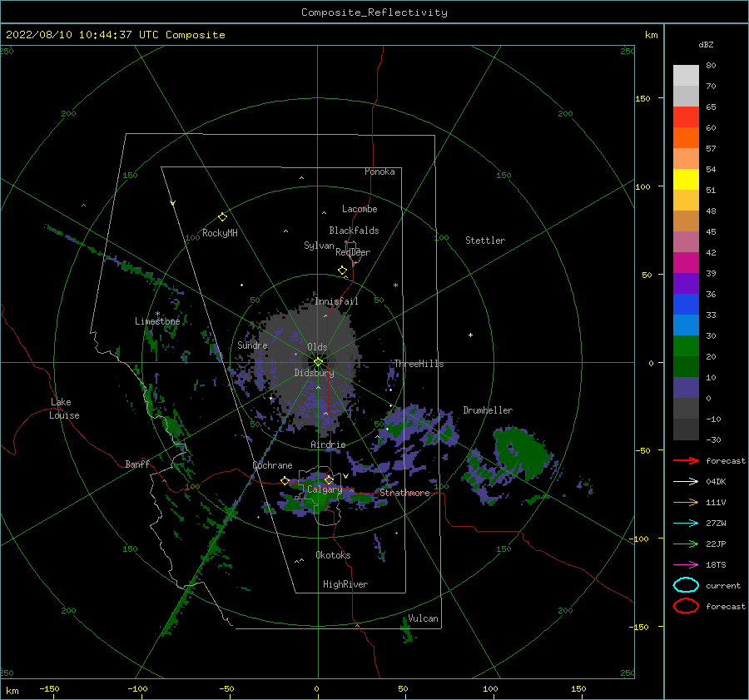This screenshot has height=700, width=749.
Task: Click the Lake Louise label
Action: pos(64,409)
